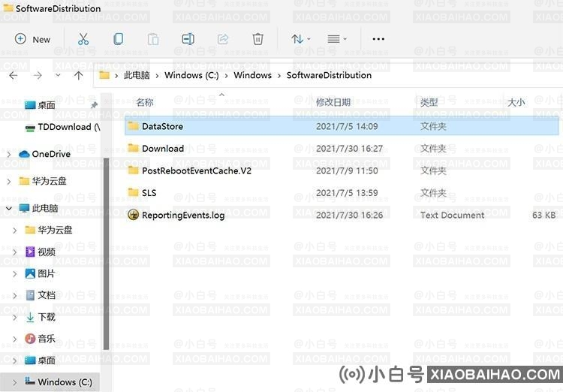Select the SLS folder
The width and height of the screenshot is (563, 392).
point(342,193)
